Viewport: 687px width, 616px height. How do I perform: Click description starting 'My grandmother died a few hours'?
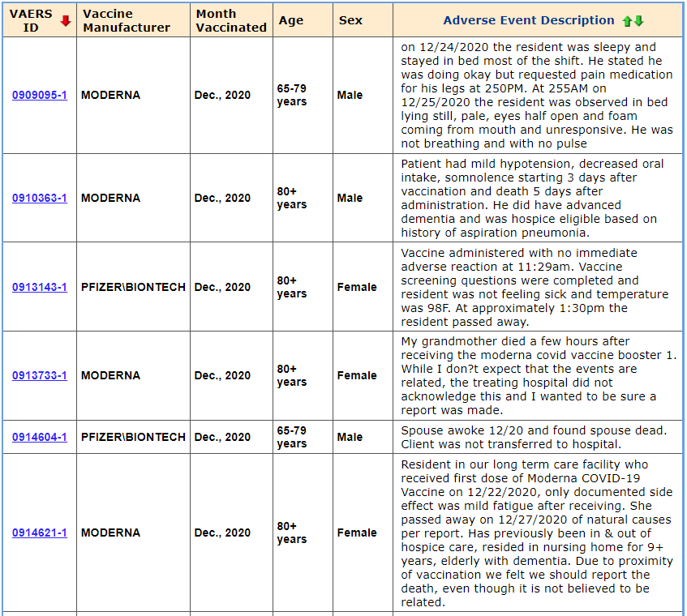point(539,375)
